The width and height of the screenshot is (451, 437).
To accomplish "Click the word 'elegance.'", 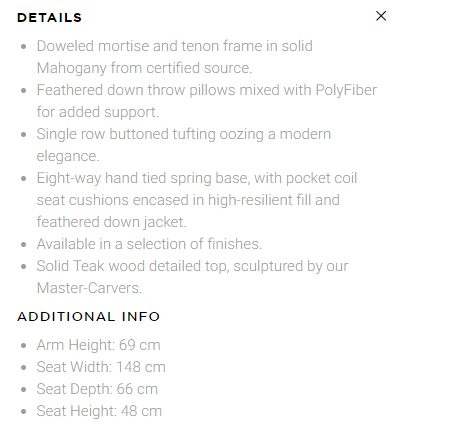I will click(68, 156).
